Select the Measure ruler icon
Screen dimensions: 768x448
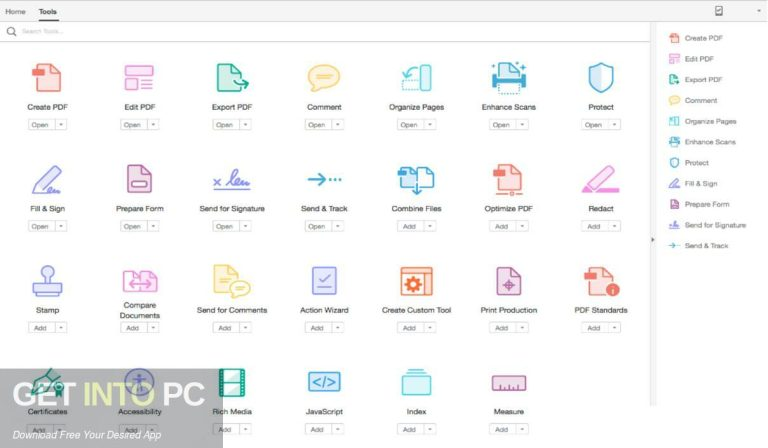point(508,383)
